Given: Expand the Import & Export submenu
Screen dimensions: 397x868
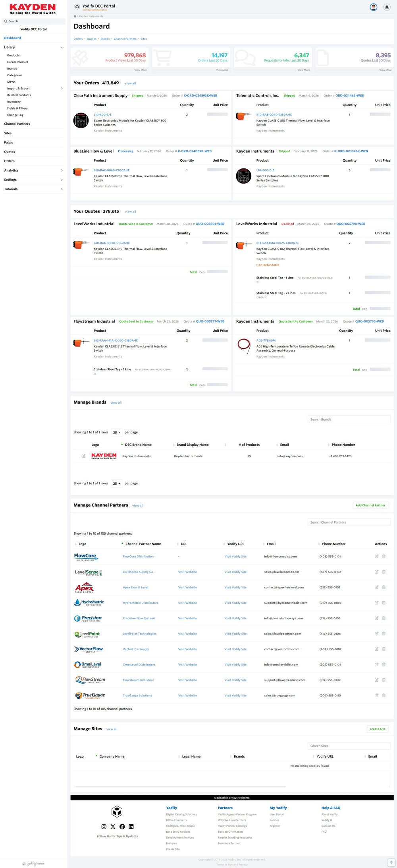Looking at the screenshot, I should click(62, 89).
